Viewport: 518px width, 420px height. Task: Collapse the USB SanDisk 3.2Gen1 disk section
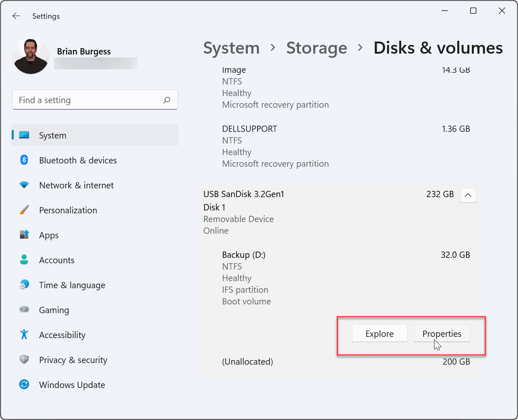pos(468,195)
